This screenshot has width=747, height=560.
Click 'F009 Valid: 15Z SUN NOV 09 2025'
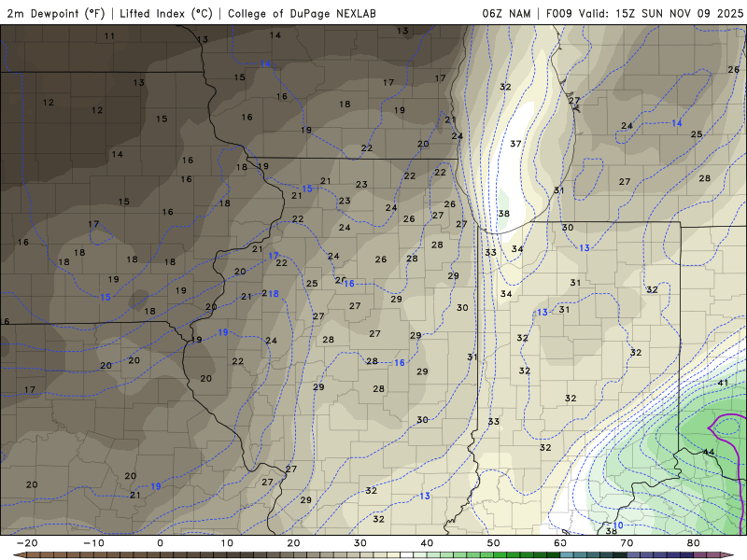coord(644,14)
